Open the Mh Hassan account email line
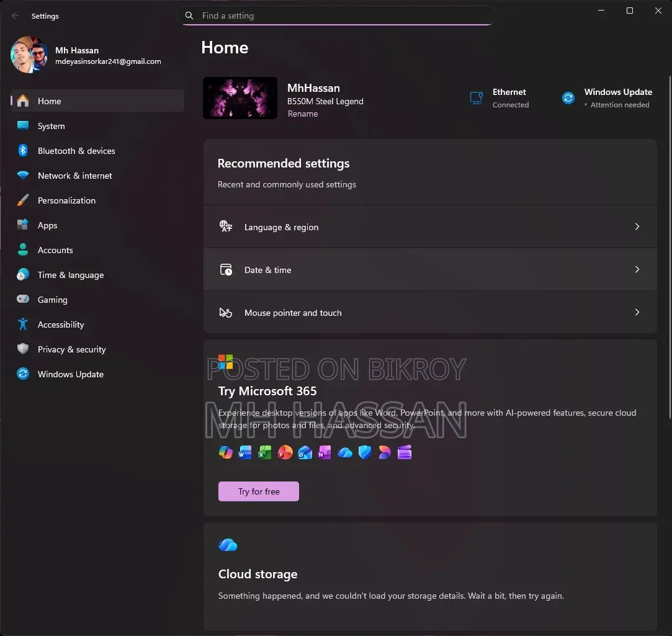Image resolution: width=672 pixels, height=636 pixels. point(108,61)
